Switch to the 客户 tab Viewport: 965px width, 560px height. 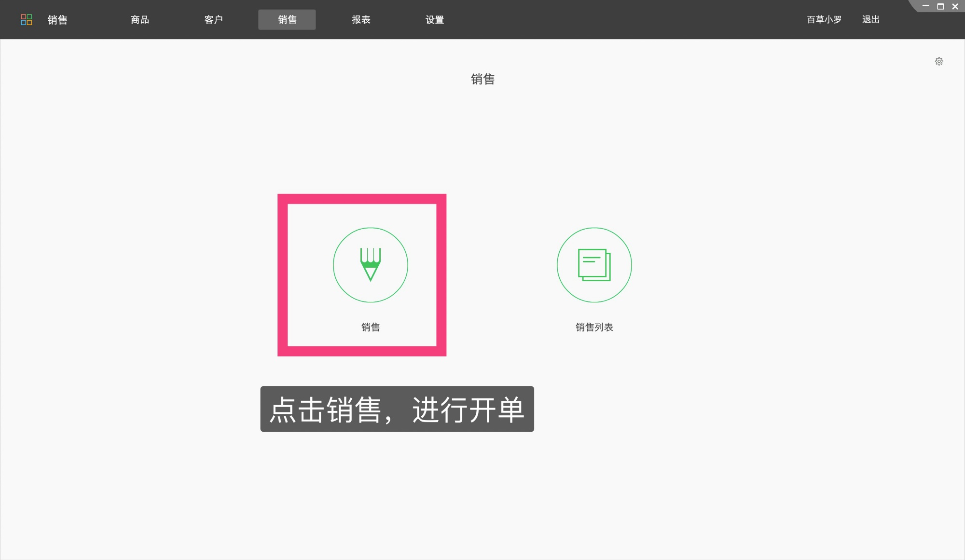(x=214, y=19)
